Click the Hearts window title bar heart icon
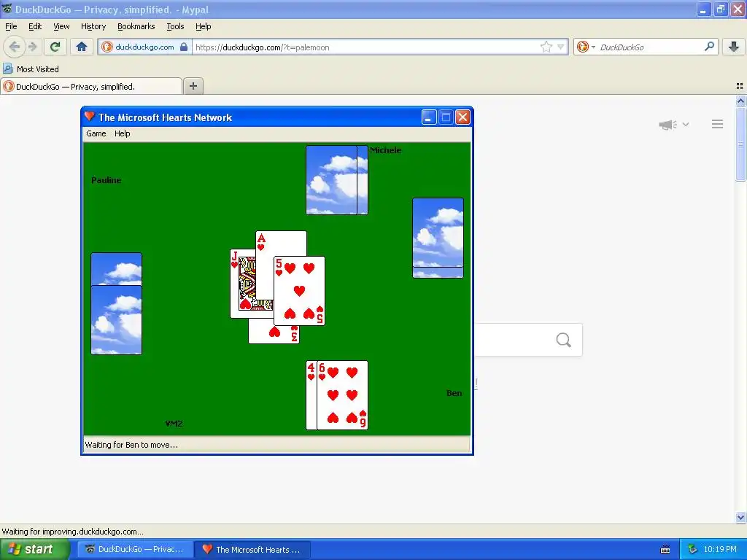This screenshot has height=560, width=747. pos(89,116)
